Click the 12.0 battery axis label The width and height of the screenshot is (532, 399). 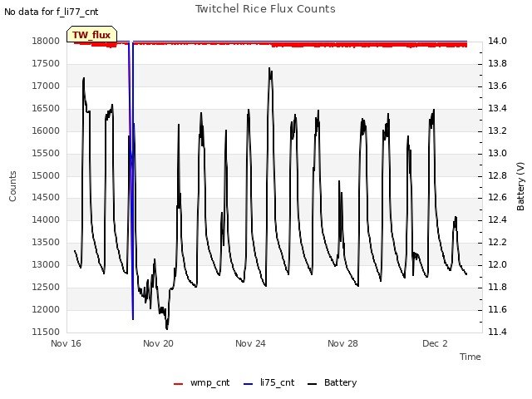point(497,264)
